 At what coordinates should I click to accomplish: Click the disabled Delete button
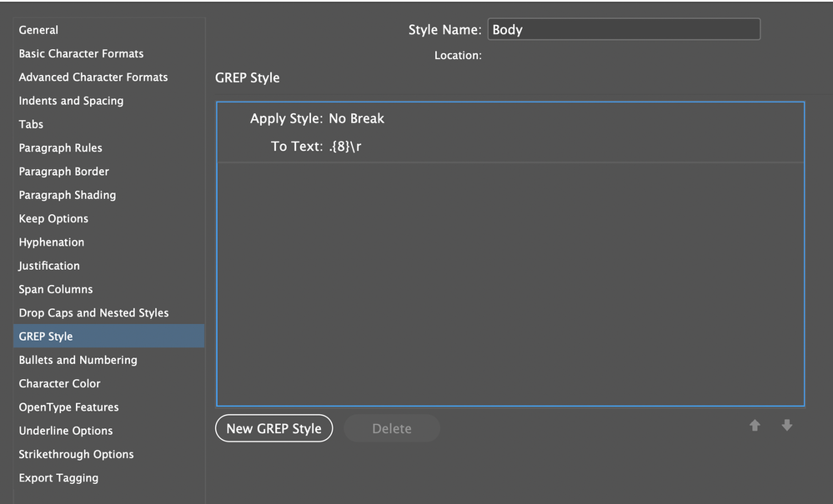(x=392, y=428)
